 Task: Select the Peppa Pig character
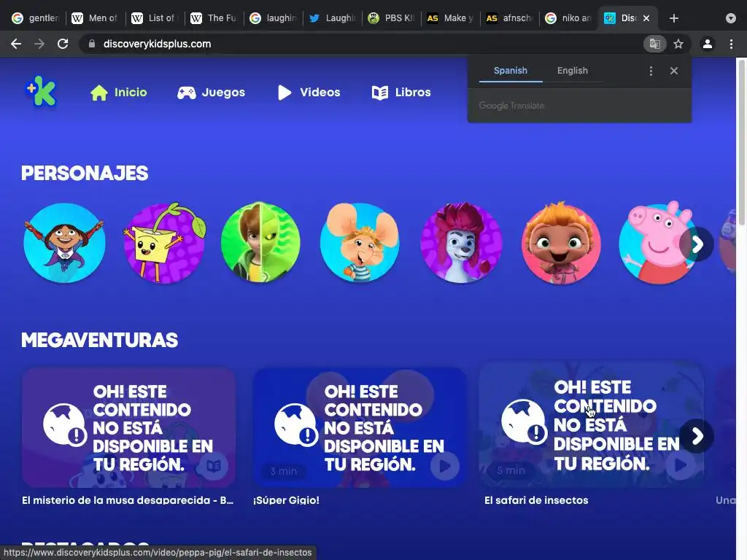[659, 243]
